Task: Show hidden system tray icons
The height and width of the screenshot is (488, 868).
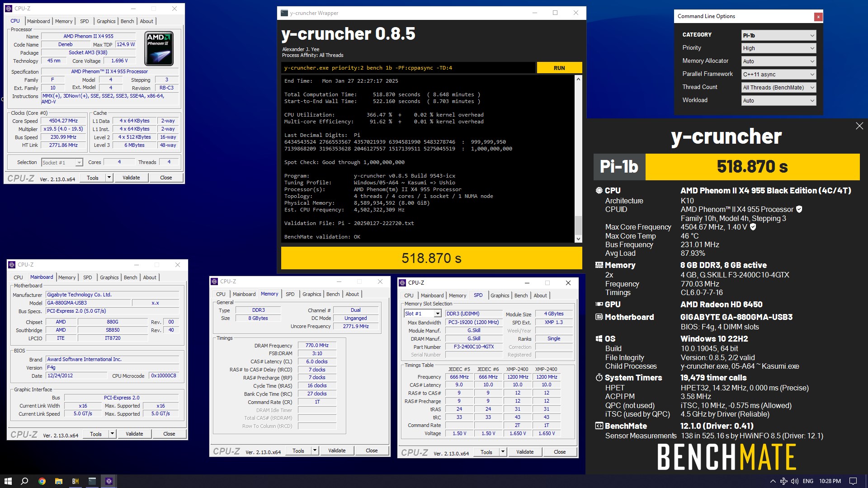Action: 773,481
